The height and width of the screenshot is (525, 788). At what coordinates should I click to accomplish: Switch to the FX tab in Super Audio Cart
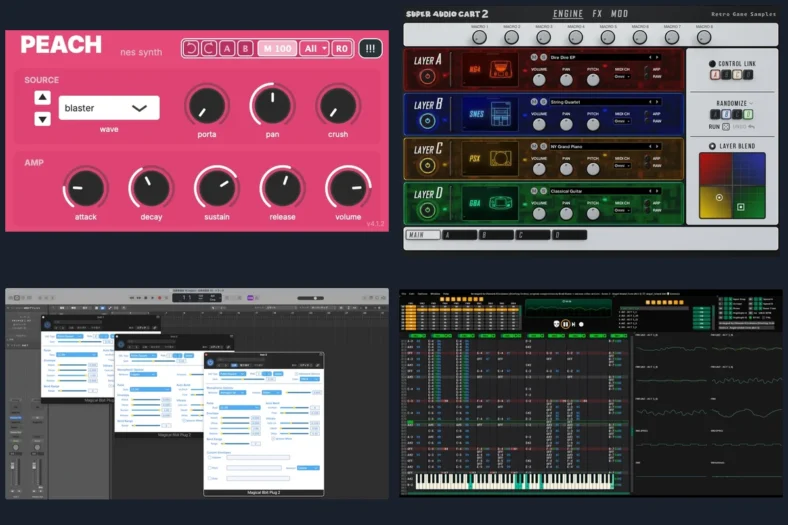(597, 14)
